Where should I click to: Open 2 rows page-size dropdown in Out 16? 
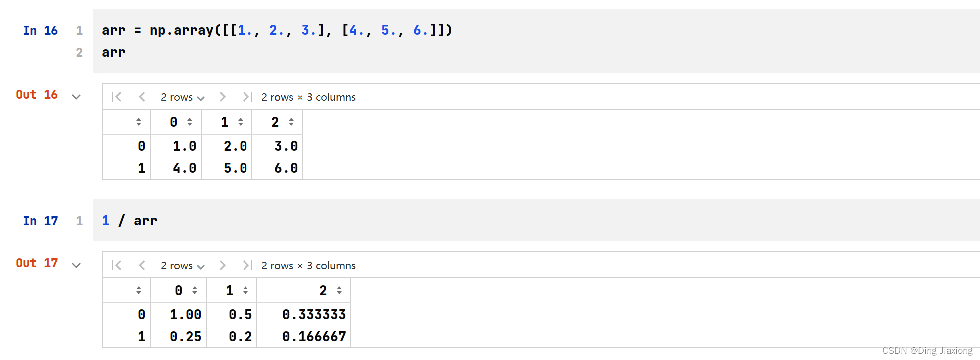point(182,97)
